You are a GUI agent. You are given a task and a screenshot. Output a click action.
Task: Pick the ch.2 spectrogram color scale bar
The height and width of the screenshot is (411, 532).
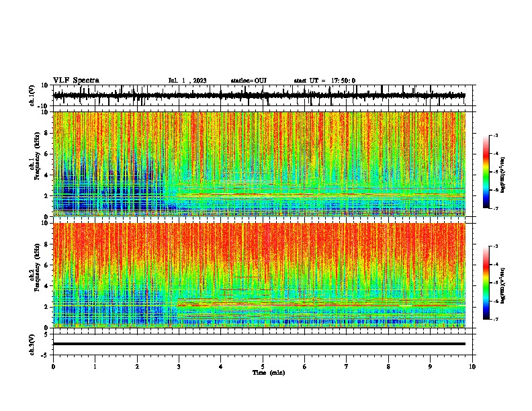pos(486,283)
